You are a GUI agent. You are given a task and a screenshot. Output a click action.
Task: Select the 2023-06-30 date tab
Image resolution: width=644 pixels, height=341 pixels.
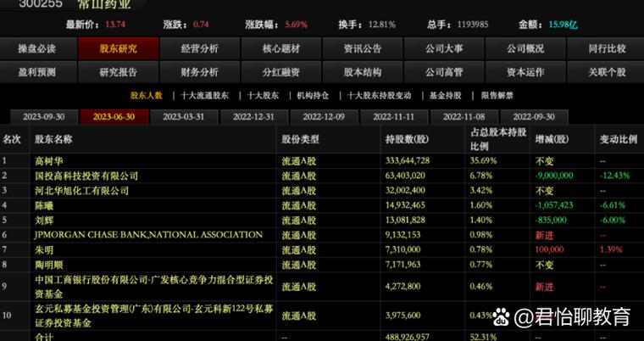tap(114, 117)
